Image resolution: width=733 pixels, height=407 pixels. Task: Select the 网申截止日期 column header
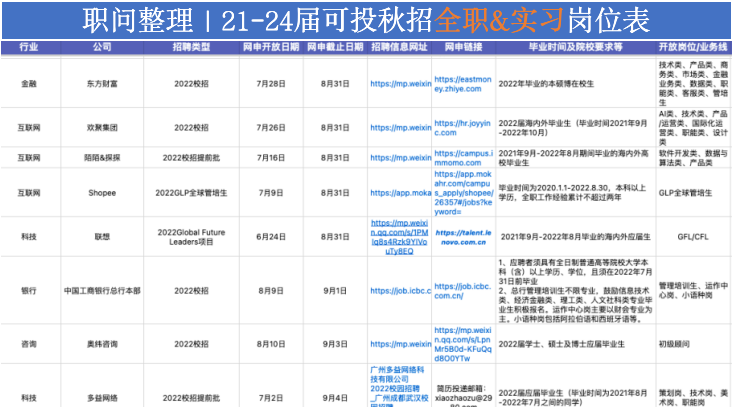pyautogui.click(x=335, y=47)
